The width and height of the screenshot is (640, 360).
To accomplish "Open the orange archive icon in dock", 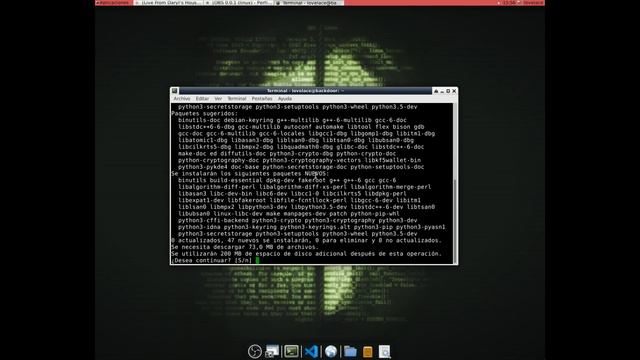I will pyautogui.click(x=367, y=351).
